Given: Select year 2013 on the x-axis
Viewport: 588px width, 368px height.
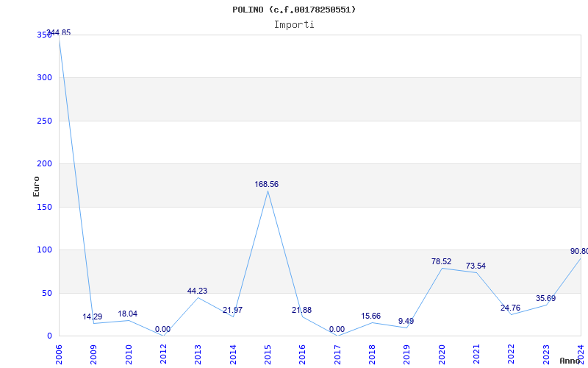Looking at the screenshot, I should point(198,354).
